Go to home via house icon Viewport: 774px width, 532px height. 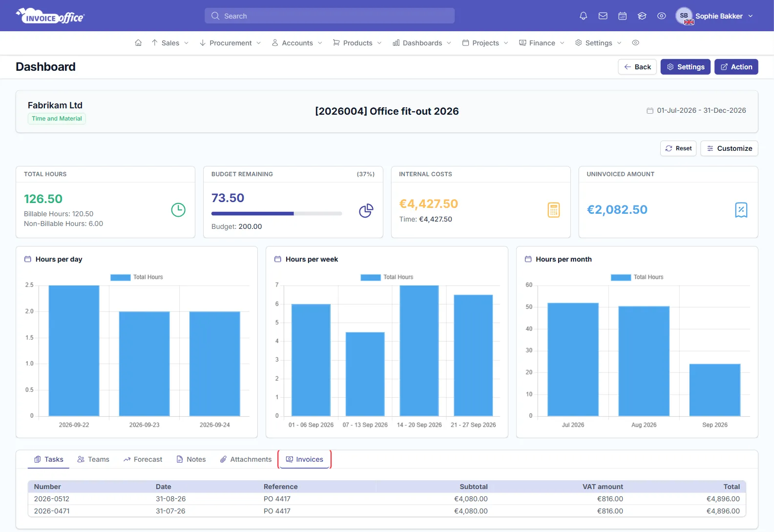coord(138,43)
